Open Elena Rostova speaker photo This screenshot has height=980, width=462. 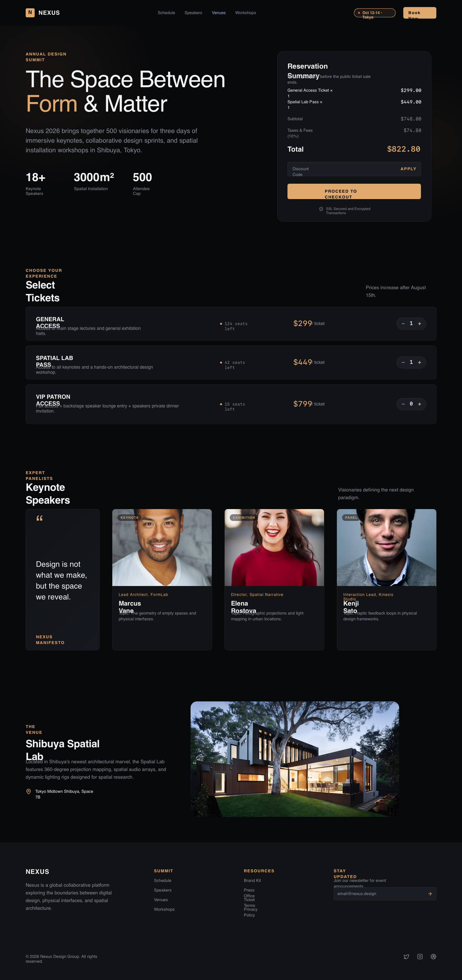point(274,548)
